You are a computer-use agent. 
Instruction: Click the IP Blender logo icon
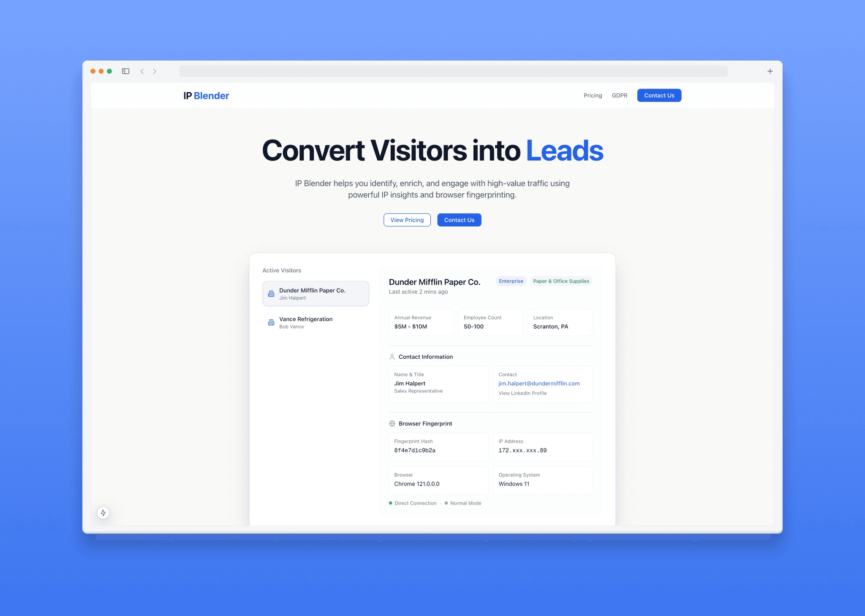tap(205, 95)
